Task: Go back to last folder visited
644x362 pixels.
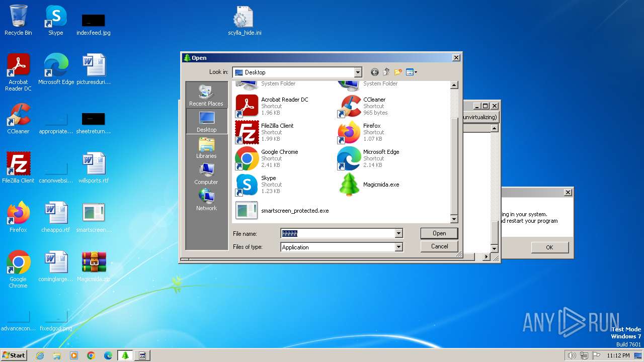Action: (374, 72)
